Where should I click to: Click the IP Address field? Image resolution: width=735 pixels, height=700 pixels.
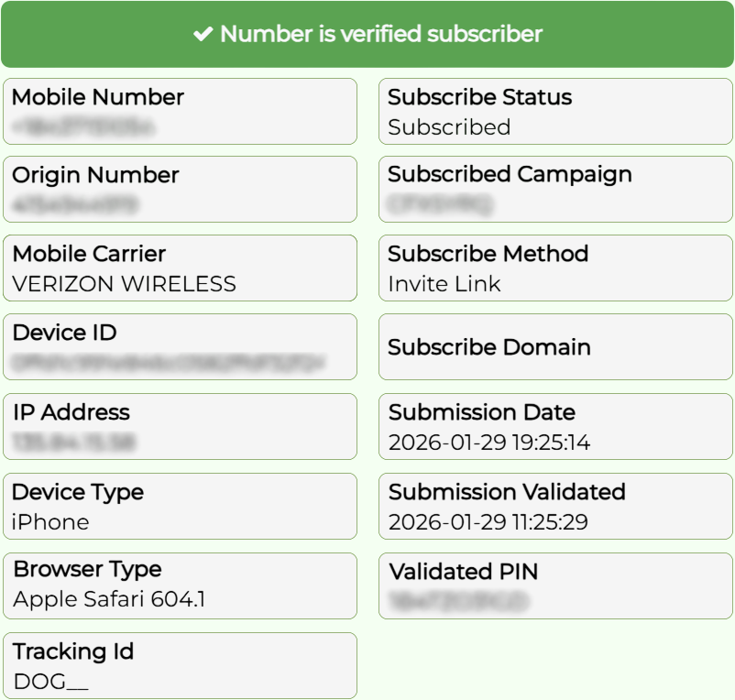click(180, 426)
